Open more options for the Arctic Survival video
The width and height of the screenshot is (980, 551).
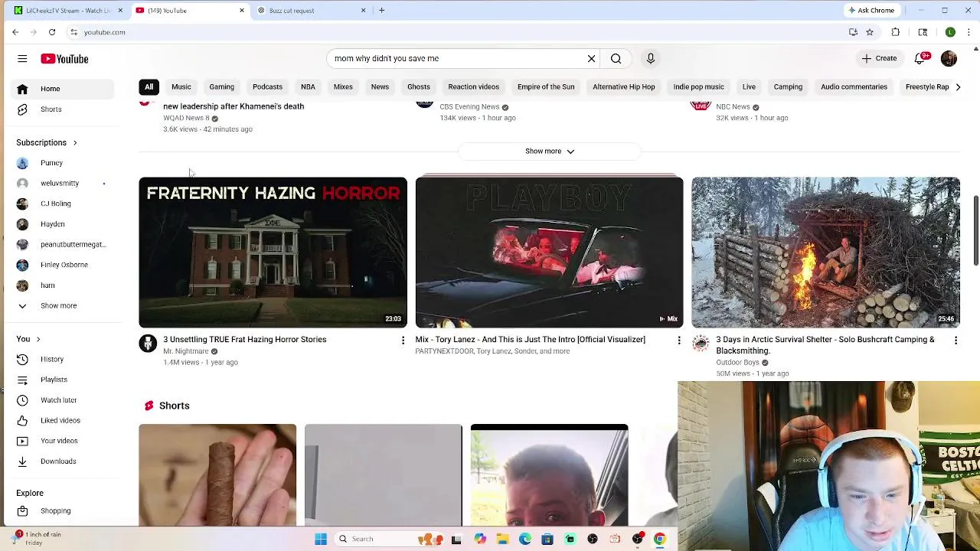(x=955, y=341)
